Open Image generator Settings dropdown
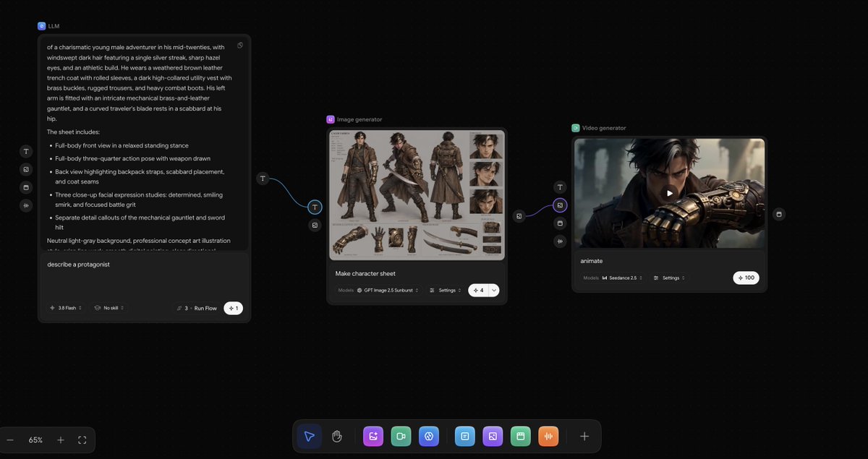The image size is (868, 459). coord(445,290)
